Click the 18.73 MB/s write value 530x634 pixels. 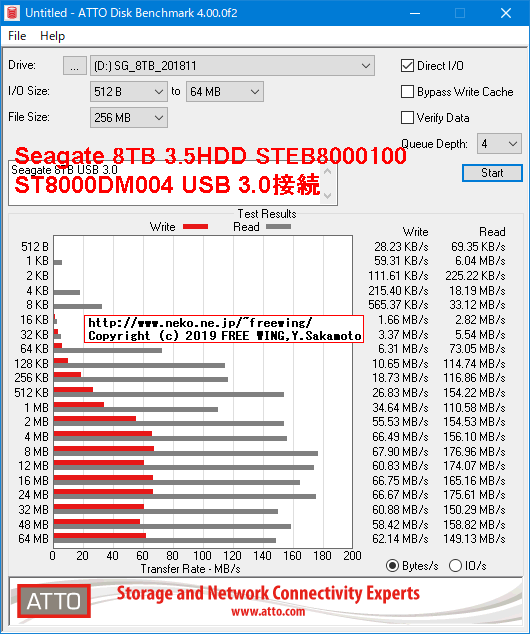400,378
